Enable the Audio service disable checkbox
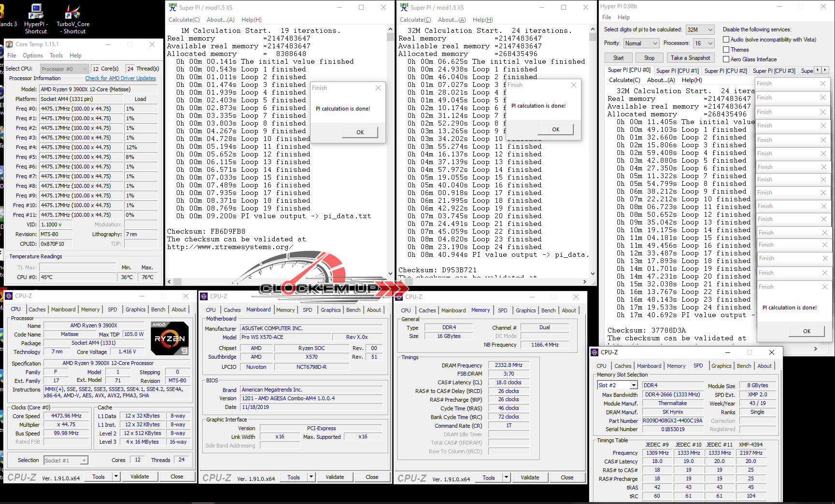Viewport: 835px width, 504px height. click(x=726, y=40)
